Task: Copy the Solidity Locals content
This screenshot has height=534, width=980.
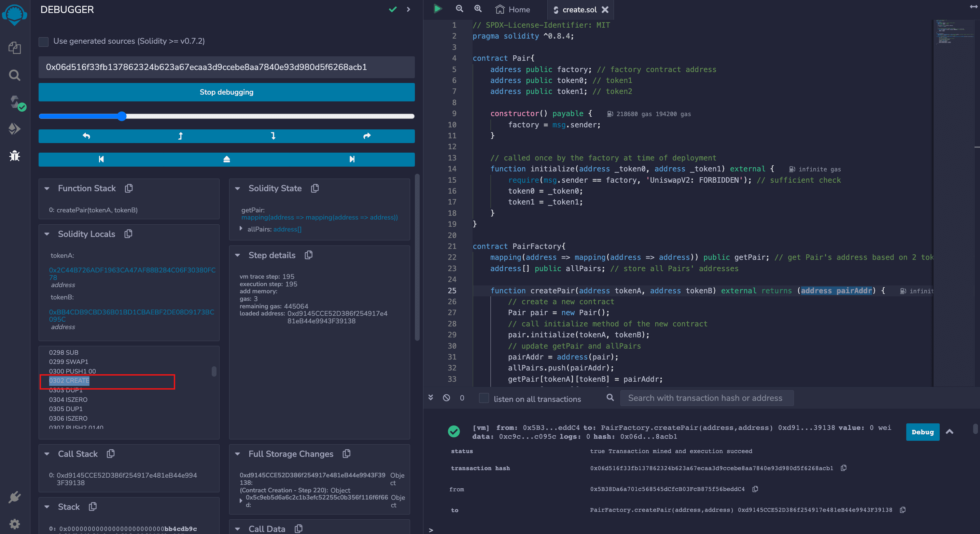Action: click(x=128, y=234)
